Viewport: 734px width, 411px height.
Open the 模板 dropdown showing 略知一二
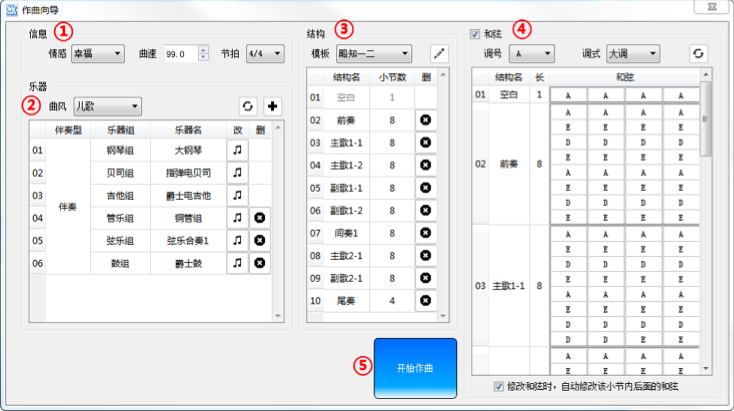tap(374, 54)
